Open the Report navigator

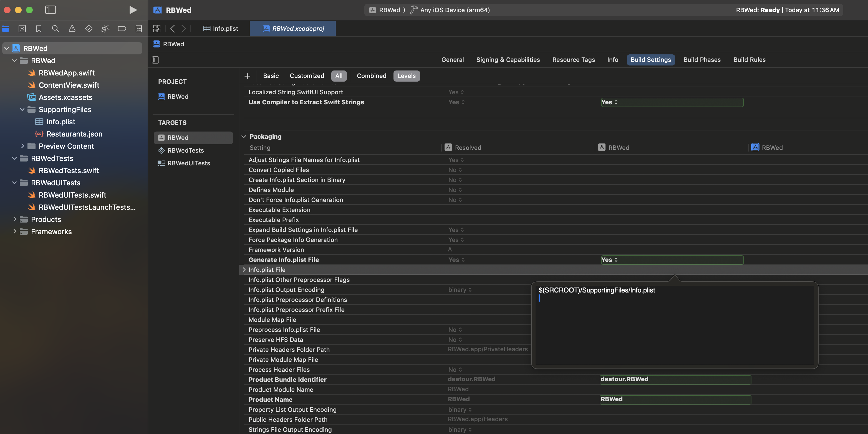coord(138,29)
